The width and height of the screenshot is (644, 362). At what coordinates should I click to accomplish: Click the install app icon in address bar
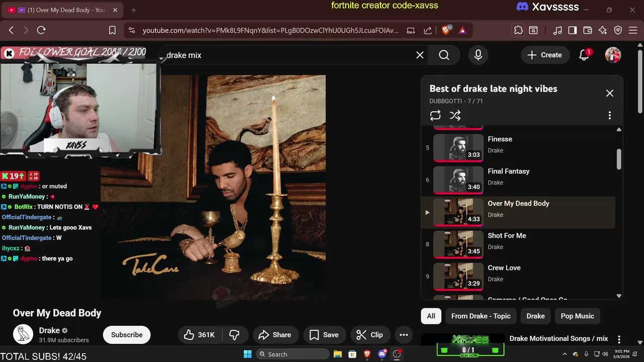point(411,30)
